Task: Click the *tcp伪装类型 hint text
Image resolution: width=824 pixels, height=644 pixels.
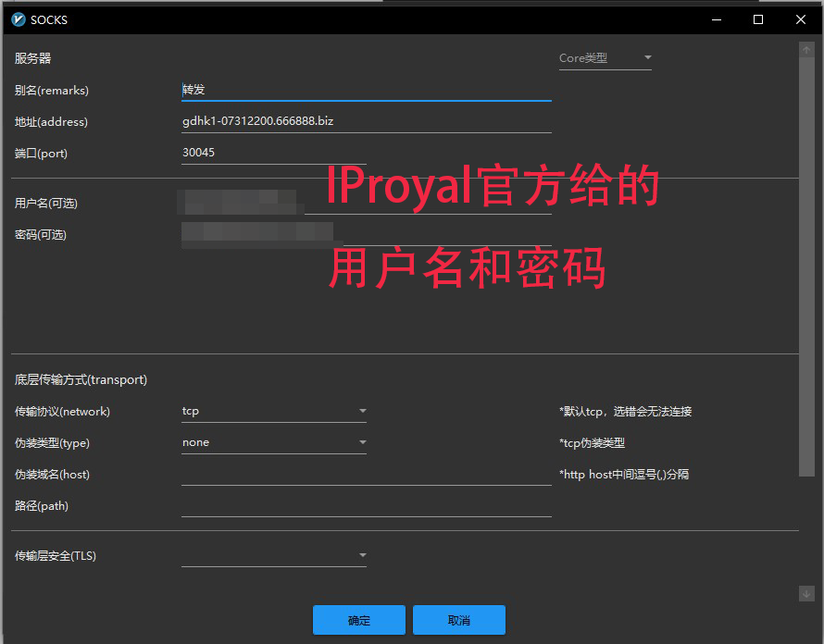Action: coord(593,443)
